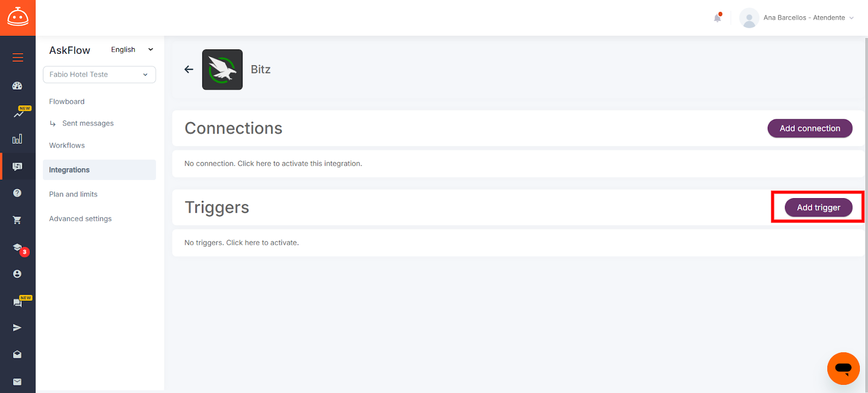Expand the Fabio Hotel Teste selector
The image size is (868, 393).
coord(99,74)
